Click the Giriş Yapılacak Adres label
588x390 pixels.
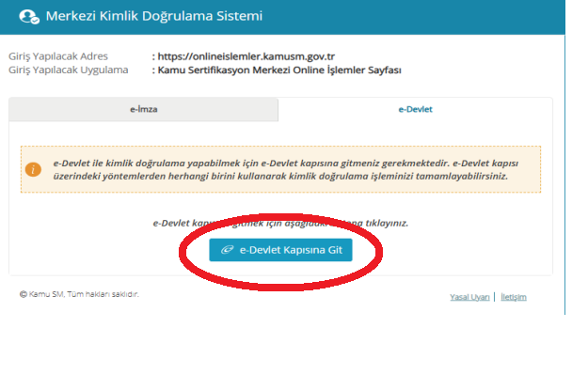pyautogui.click(x=53, y=56)
